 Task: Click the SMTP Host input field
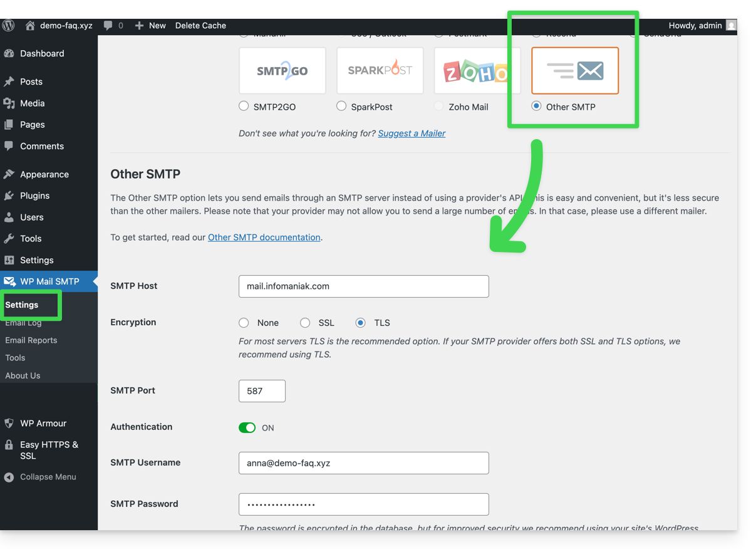tap(364, 286)
